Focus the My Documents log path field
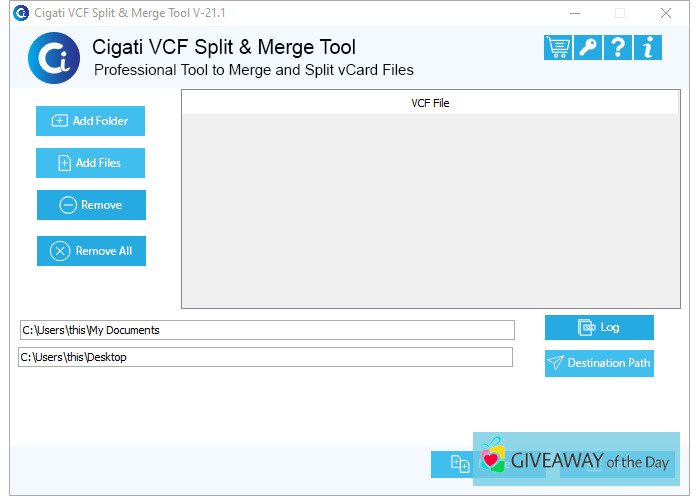The image size is (700, 496). 266,330
